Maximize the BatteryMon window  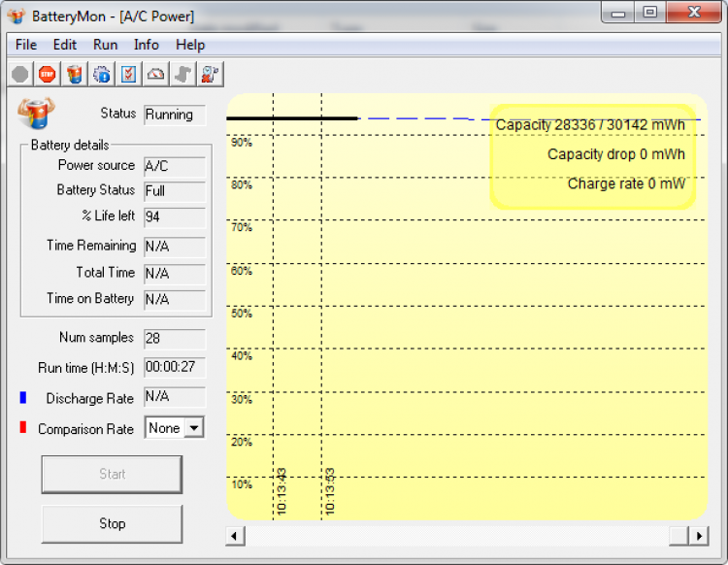coord(650,12)
